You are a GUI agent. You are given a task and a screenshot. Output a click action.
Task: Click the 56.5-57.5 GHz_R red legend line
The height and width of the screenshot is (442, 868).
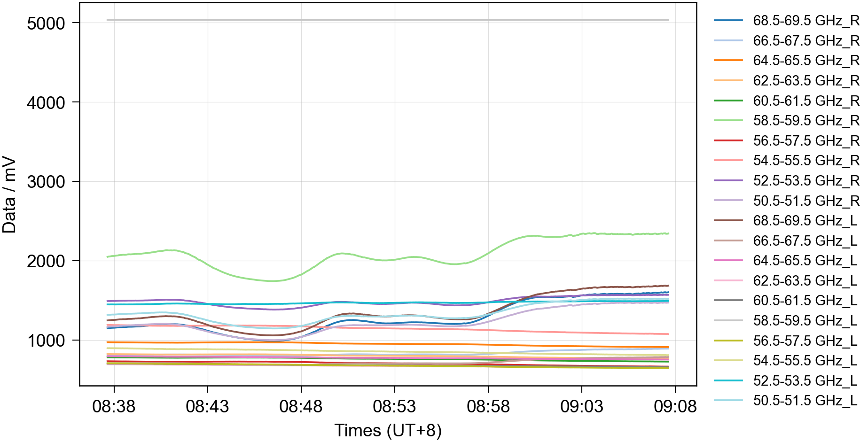(728, 140)
